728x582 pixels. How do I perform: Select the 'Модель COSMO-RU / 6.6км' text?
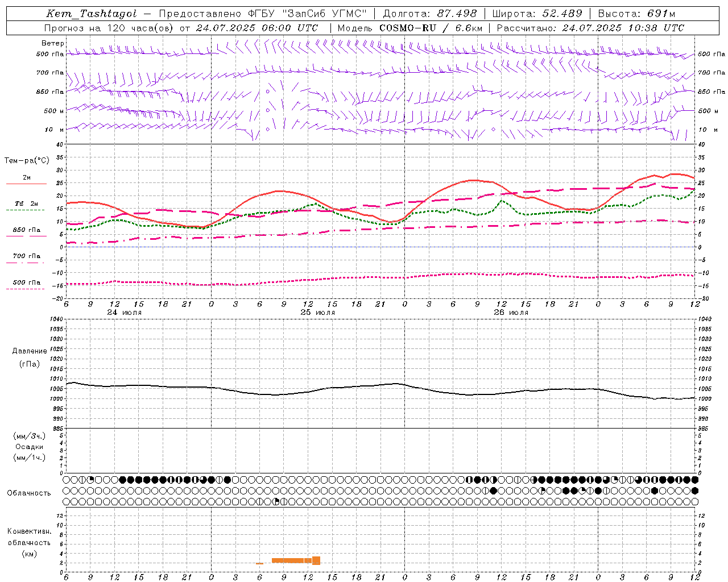pos(410,28)
